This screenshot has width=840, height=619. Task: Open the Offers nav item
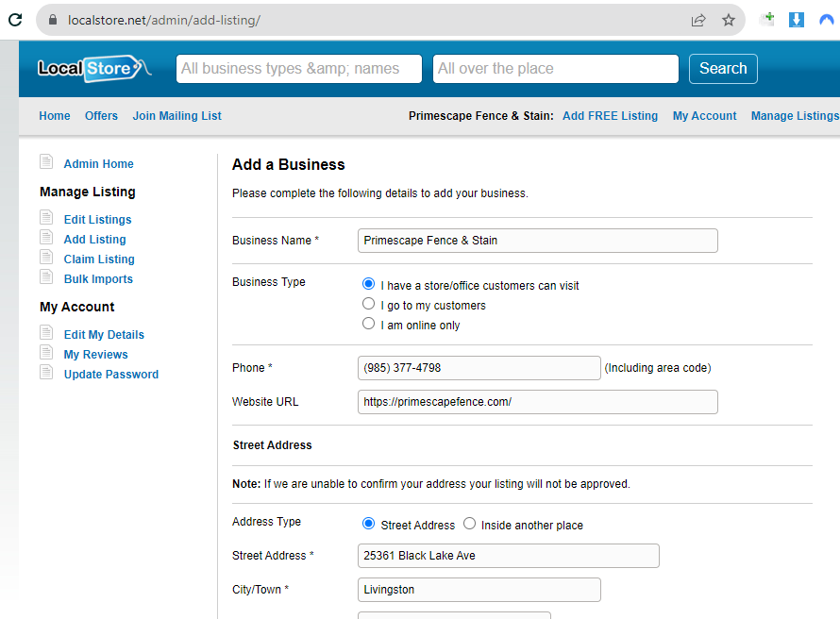click(x=101, y=116)
